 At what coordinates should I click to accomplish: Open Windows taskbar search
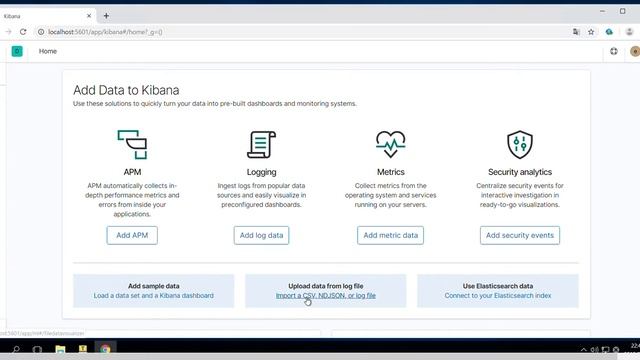[x=16, y=349]
